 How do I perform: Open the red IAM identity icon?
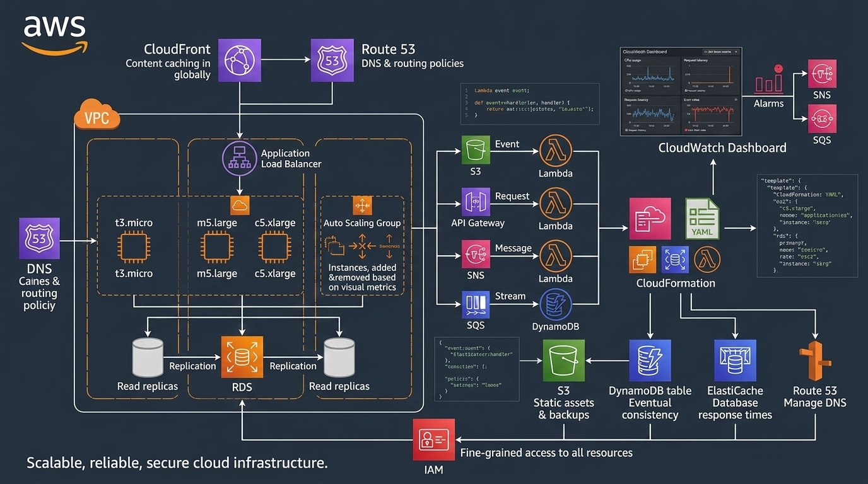point(433,439)
